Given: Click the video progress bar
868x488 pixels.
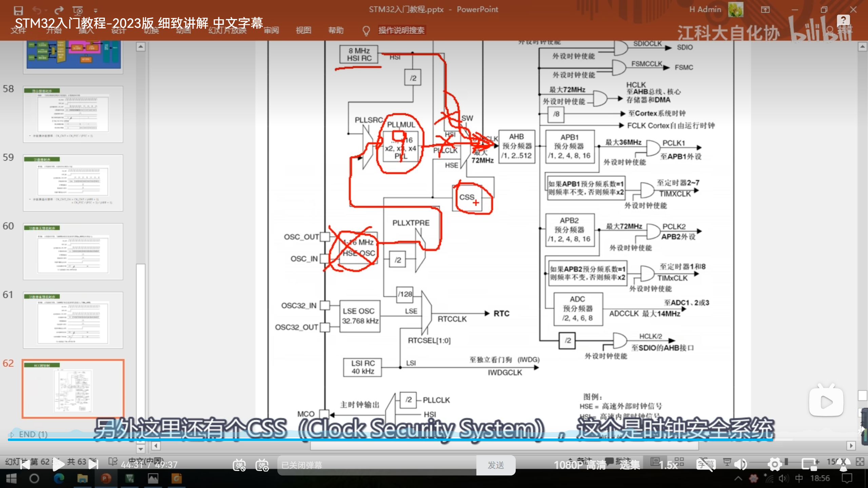Looking at the screenshot, I should click(x=434, y=440).
